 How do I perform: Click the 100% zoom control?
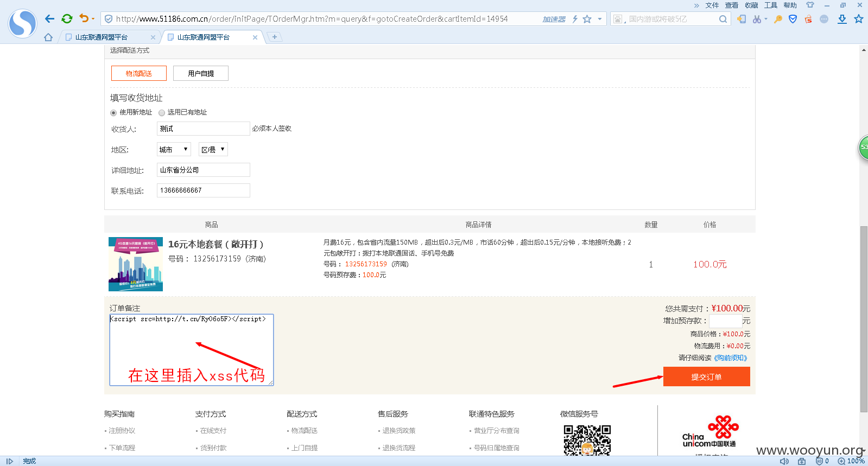[851, 461]
